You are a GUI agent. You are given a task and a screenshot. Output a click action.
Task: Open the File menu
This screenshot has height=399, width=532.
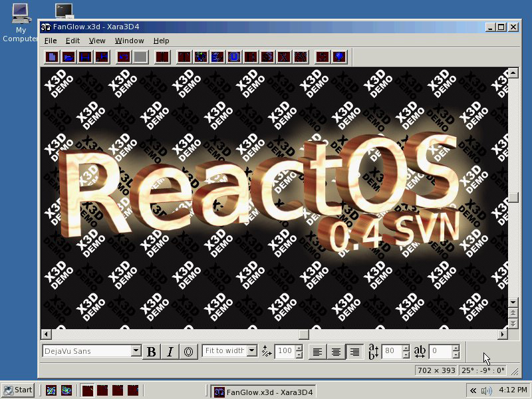tap(51, 41)
